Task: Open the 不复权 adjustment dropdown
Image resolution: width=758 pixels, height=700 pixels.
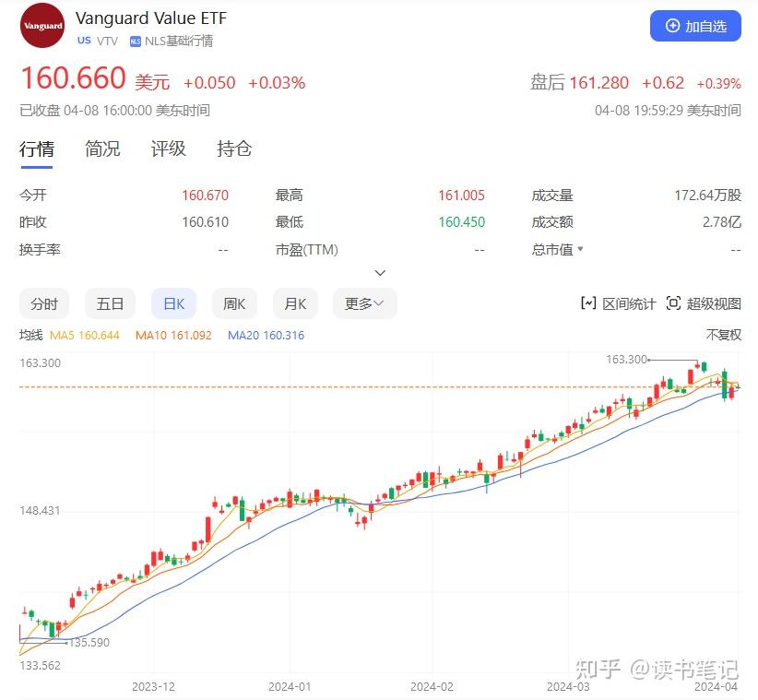Action: (x=723, y=335)
